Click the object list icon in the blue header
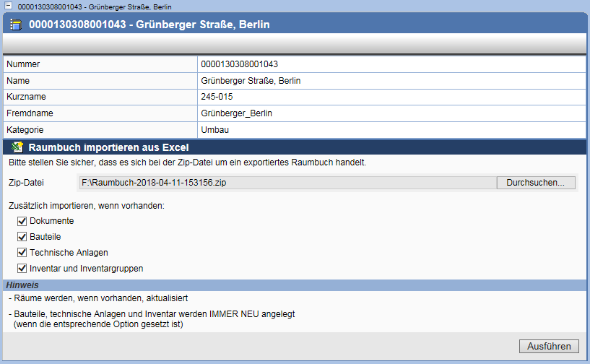The height and width of the screenshot is (364, 590). point(16,25)
